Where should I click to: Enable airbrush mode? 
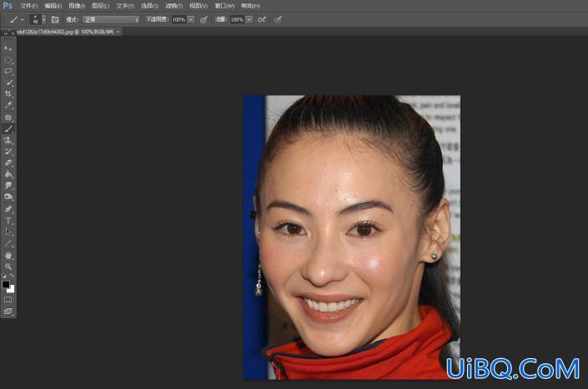(262, 20)
